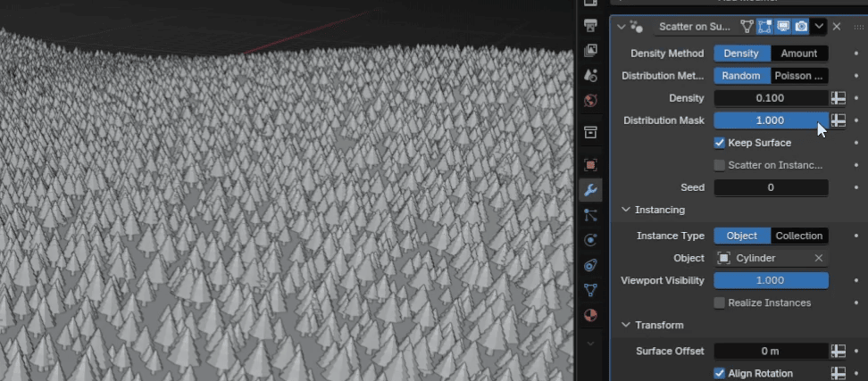Toggle modifier edit mode display icon
Viewport: 868px width, 381px height.
[x=765, y=27]
